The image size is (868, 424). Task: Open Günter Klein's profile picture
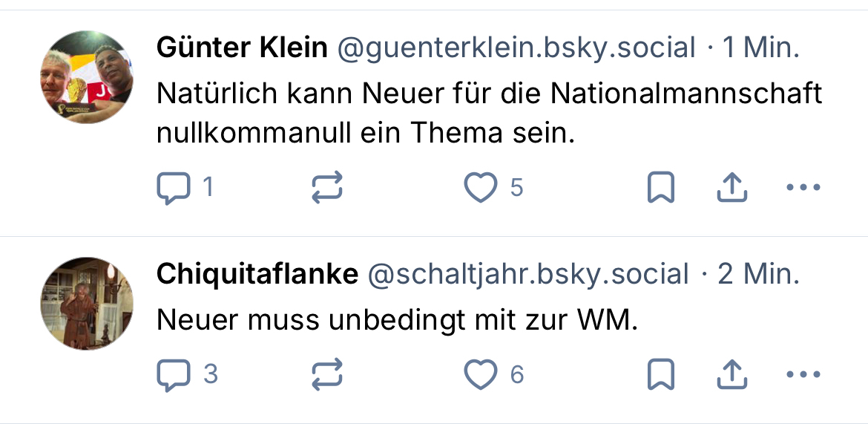pyautogui.click(x=86, y=77)
